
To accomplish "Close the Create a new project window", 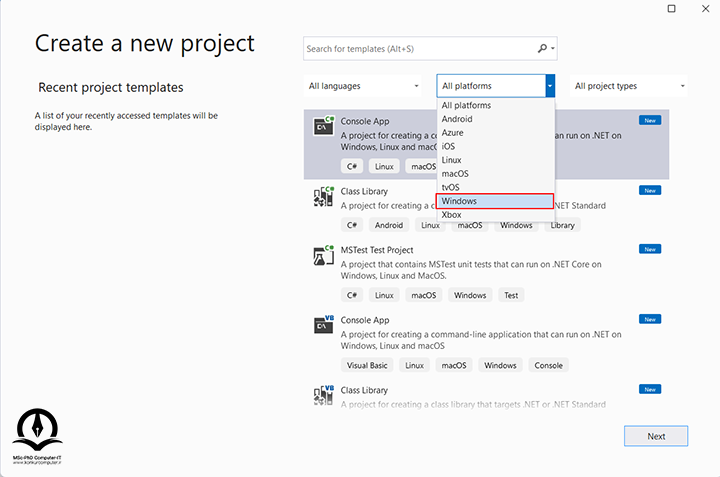I will [706, 9].
